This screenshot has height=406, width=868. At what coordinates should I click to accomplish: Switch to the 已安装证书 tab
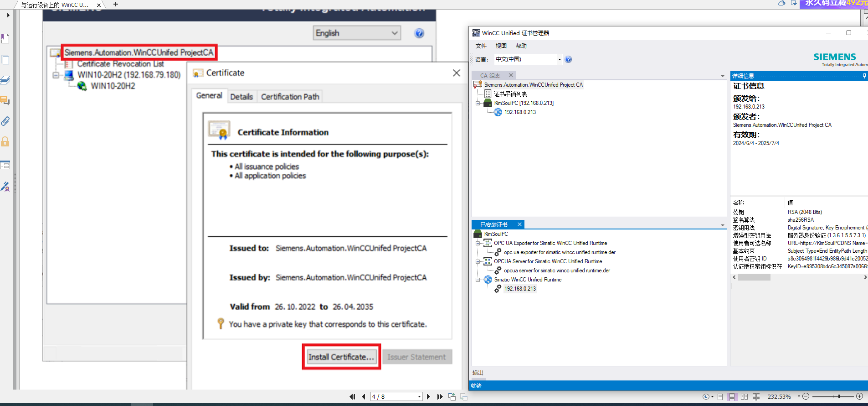pyautogui.click(x=494, y=224)
